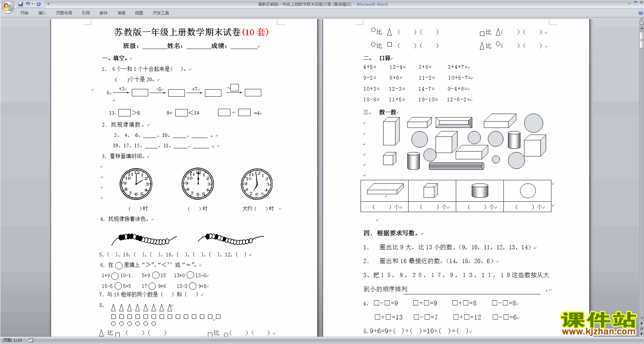
Task: Click the vertical scrollbar up arrow
Action: coord(642,28)
